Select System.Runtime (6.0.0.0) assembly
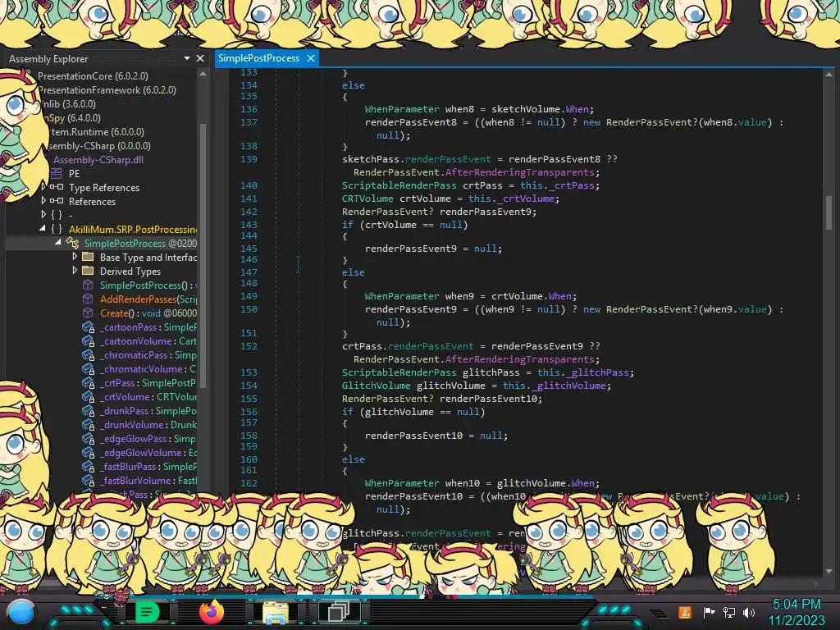The image size is (840, 630). point(95,132)
